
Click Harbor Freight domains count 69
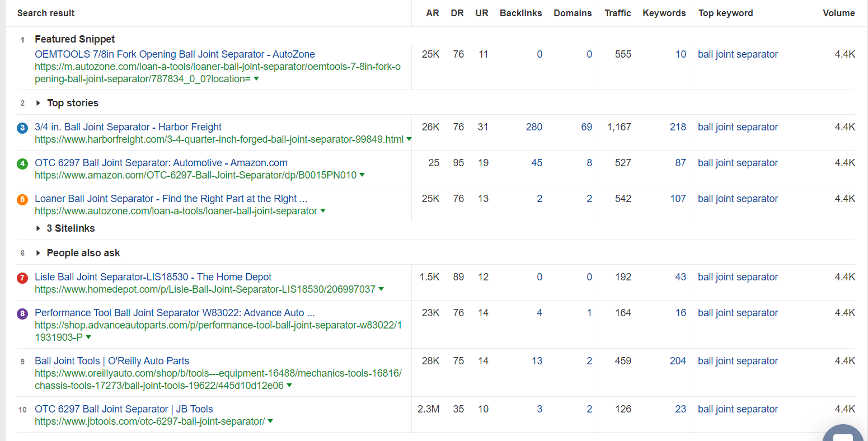tap(587, 127)
